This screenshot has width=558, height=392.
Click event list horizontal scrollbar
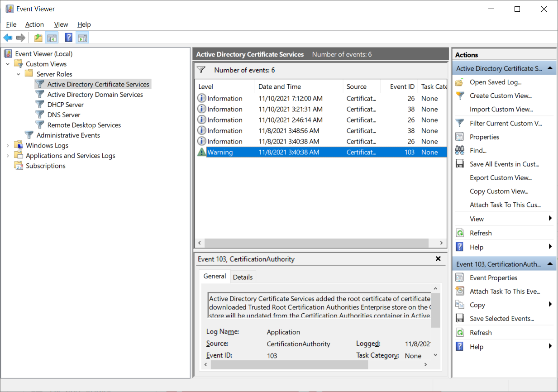(x=316, y=243)
